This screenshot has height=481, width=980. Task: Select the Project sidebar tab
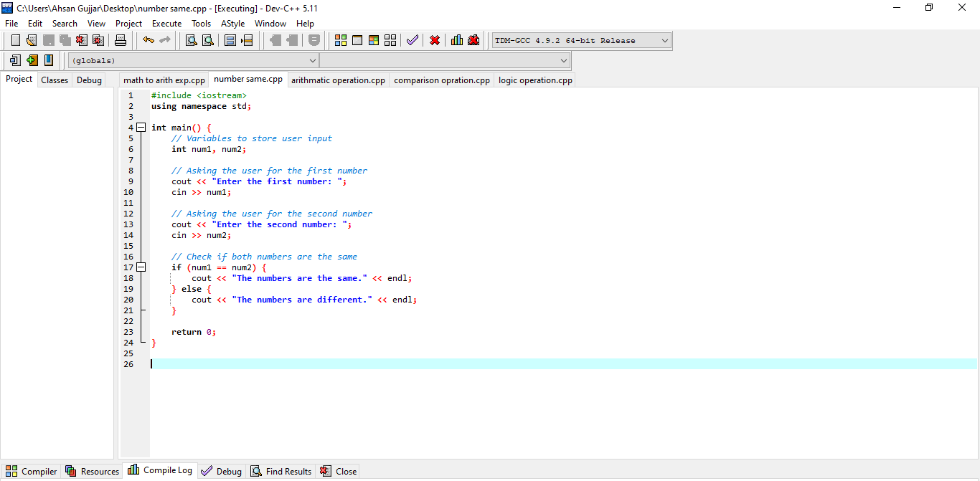[x=19, y=80]
